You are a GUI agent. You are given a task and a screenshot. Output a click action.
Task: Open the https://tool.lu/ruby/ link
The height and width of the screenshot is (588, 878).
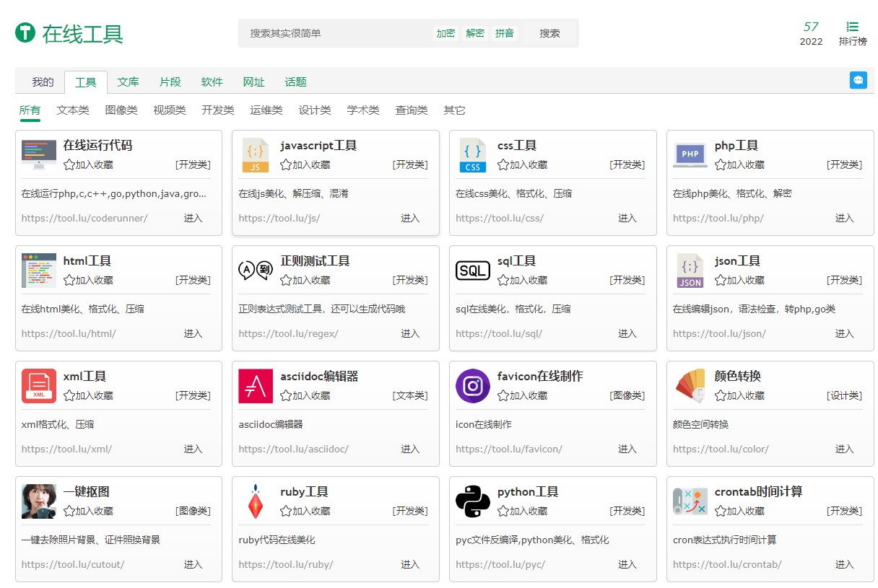click(286, 564)
